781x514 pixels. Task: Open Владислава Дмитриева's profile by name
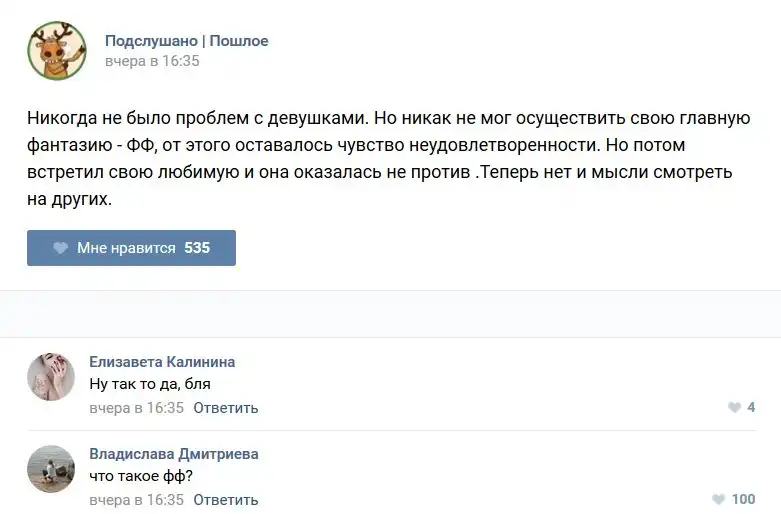173,454
